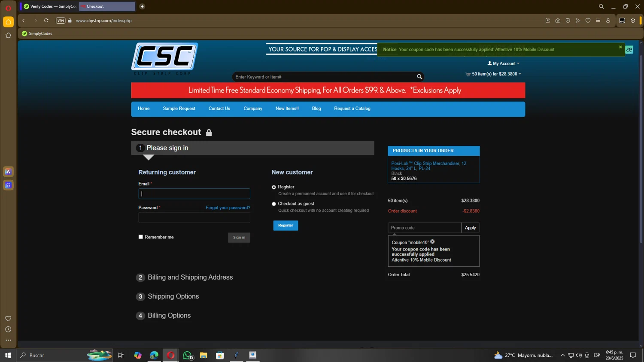Click the page vertical scrollbar
Screen dimensions: 644x362
pos(641,150)
